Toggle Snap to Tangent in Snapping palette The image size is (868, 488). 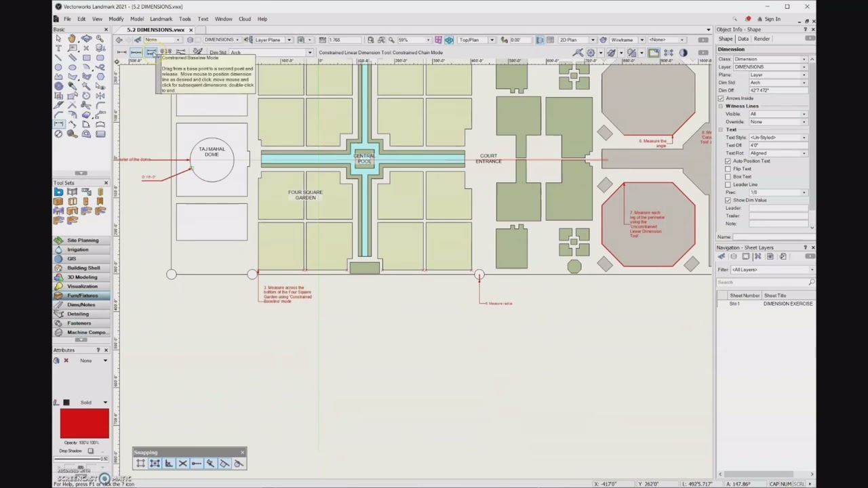tap(239, 464)
